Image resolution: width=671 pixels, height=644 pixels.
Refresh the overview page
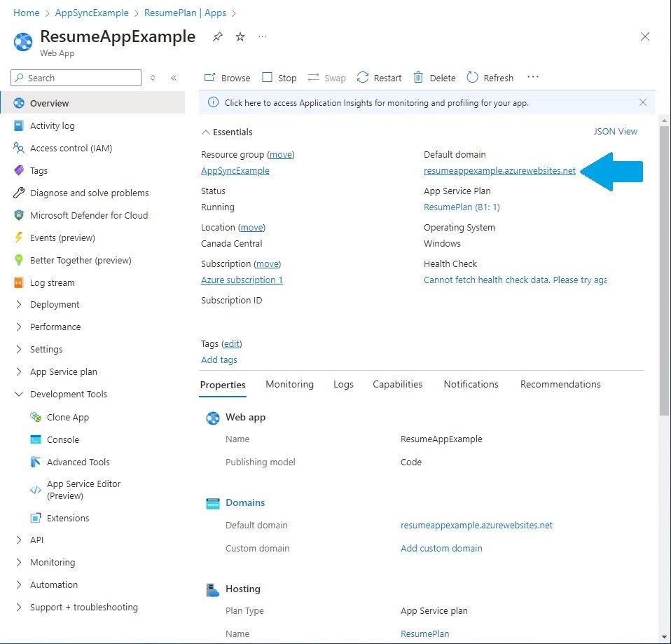coord(490,78)
